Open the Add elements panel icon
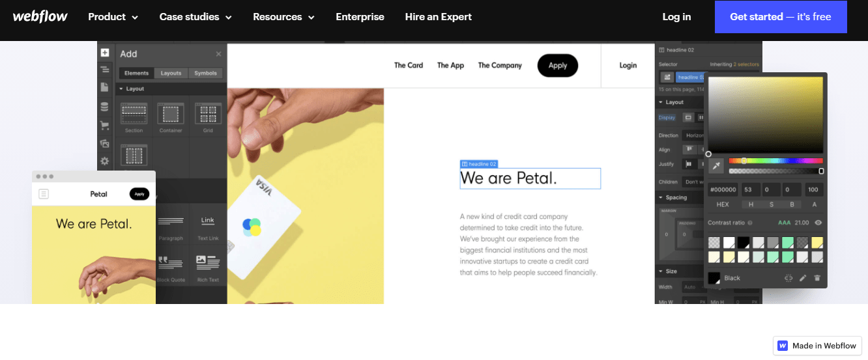Image resolution: width=868 pixels, height=360 pixels. 105,53
